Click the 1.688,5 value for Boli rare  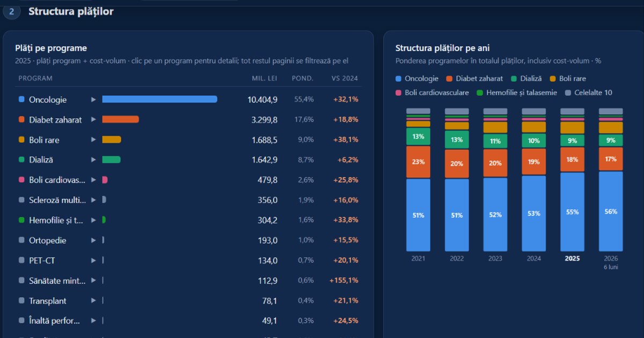click(x=265, y=139)
